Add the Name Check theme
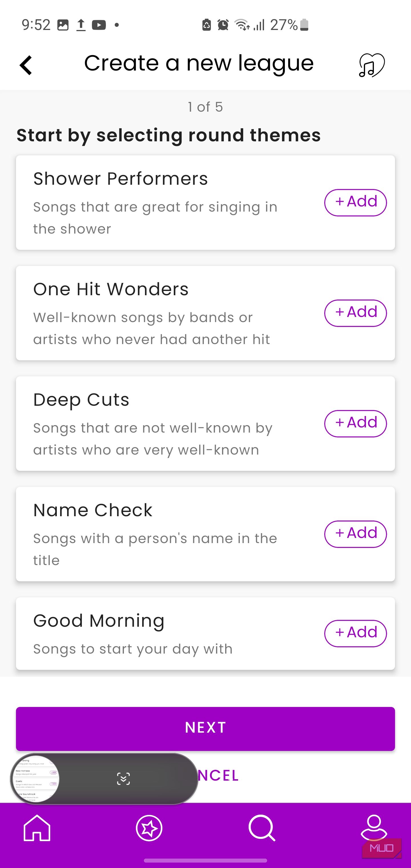The width and height of the screenshot is (411, 868). click(x=355, y=534)
